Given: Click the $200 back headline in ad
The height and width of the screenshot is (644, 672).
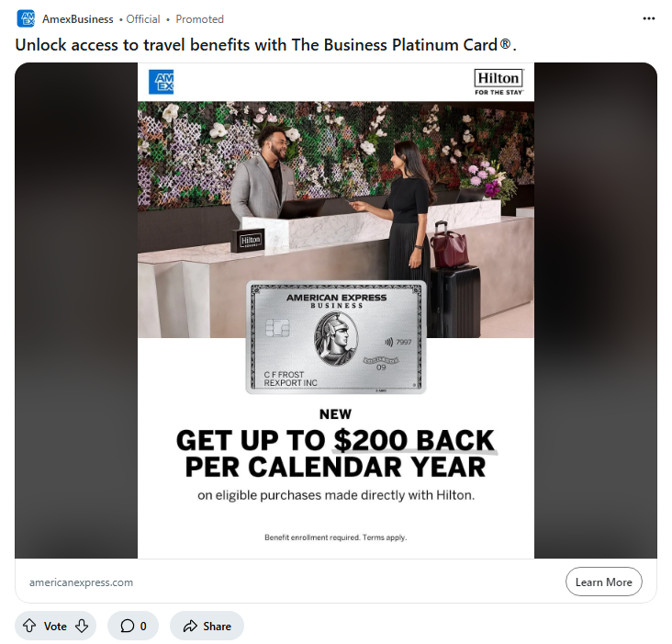Looking at the screenshot, I should pos(336,453).
